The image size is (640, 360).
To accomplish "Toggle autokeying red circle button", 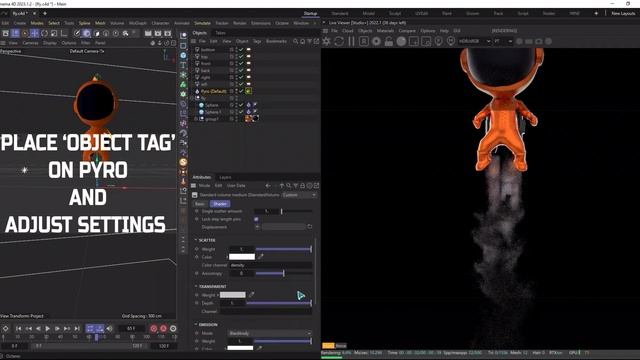I will tap(163, 328).
